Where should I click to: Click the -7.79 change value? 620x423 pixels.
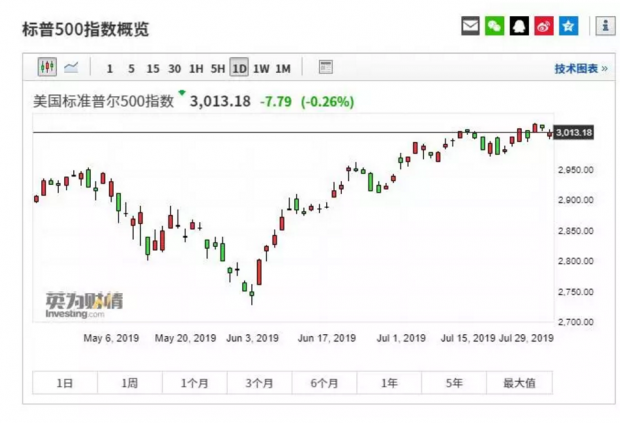pos(276,102)
